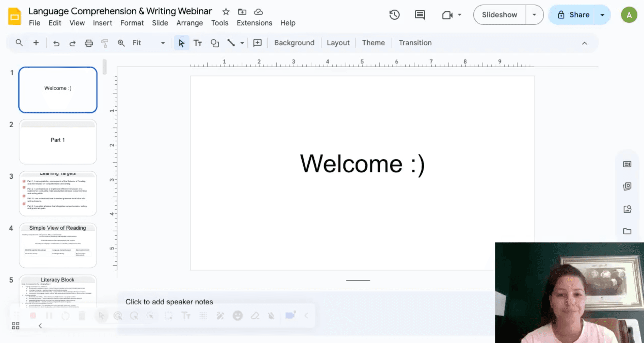
Task: Star the presentation title
Action: 226,12
